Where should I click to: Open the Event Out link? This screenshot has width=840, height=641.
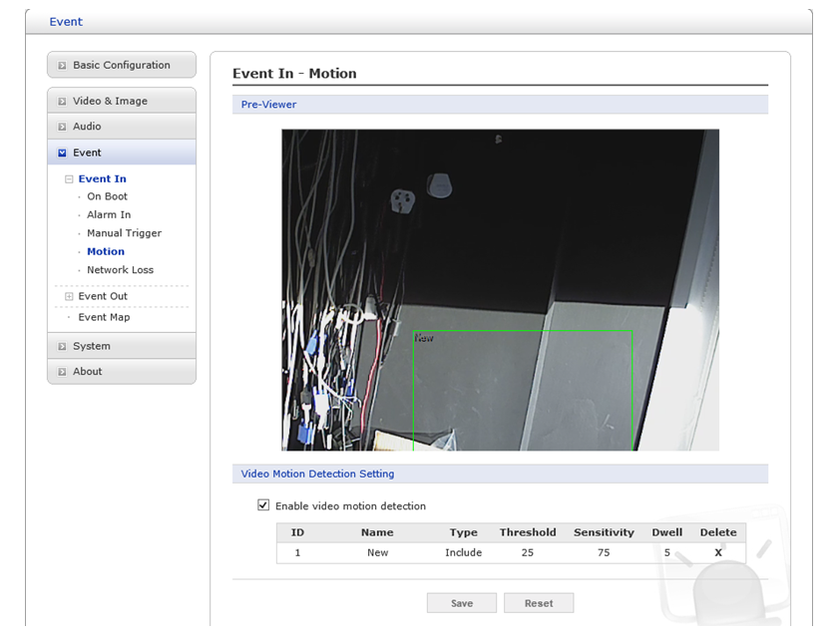pos(103,296)
